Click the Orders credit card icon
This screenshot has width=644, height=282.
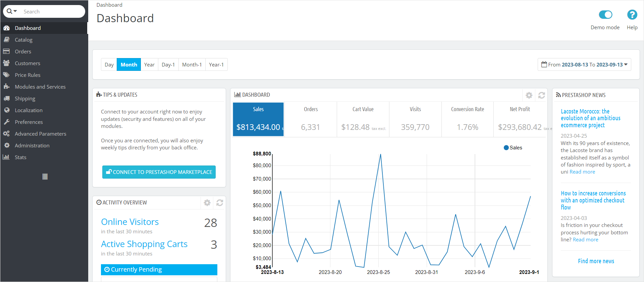click(6, 51)
